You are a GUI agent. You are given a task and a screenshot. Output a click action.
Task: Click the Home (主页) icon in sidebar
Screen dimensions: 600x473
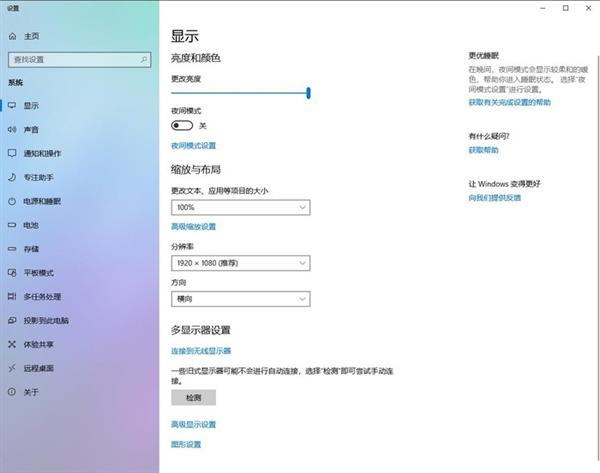point(12,36)
